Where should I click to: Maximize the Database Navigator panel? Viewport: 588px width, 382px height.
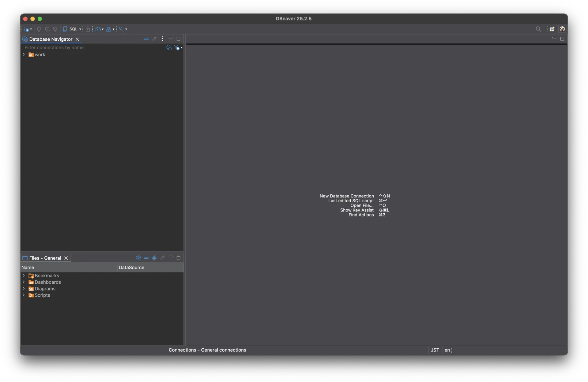tap(179, 39)
